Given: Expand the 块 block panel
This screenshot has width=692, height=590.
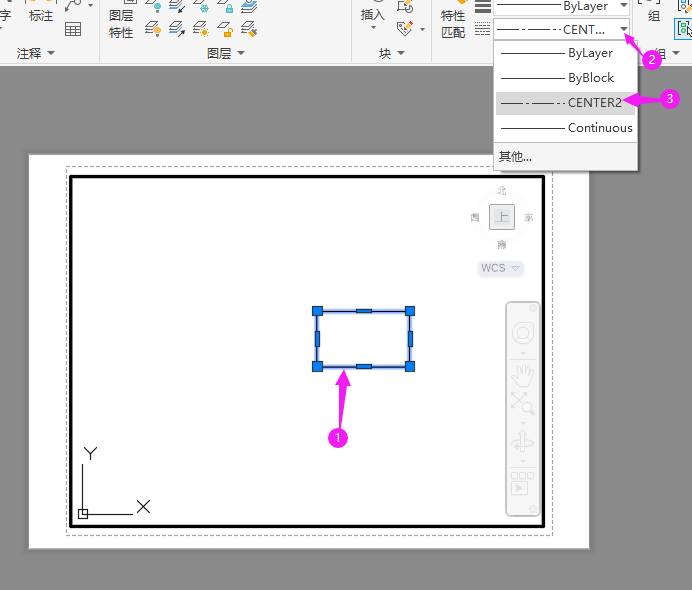Looking at the screenshot, I should tap(391, 53).
